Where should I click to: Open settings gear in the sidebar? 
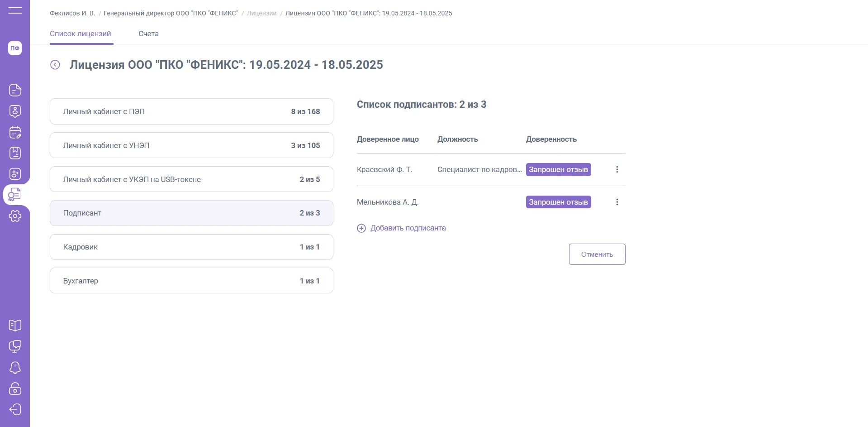(x=15, y=216)
